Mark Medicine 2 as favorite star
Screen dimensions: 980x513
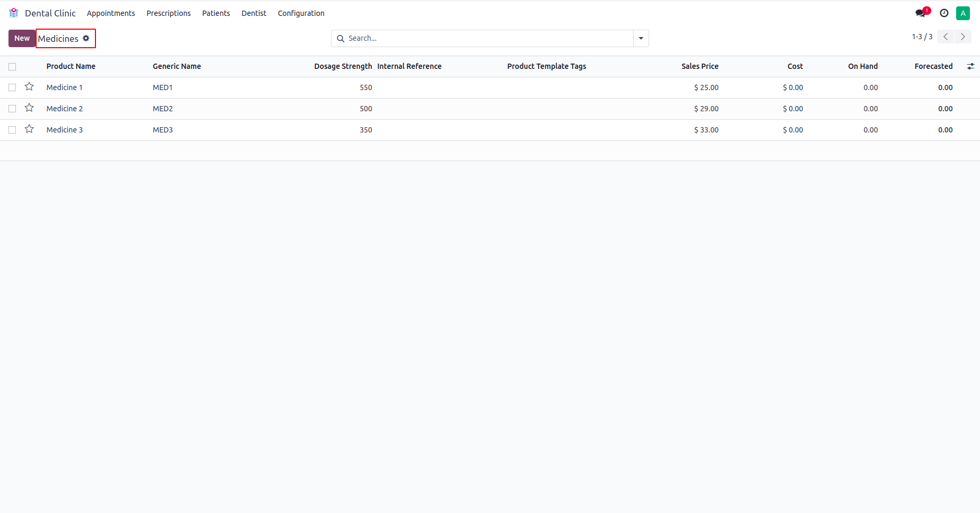[x=29, y=108]
